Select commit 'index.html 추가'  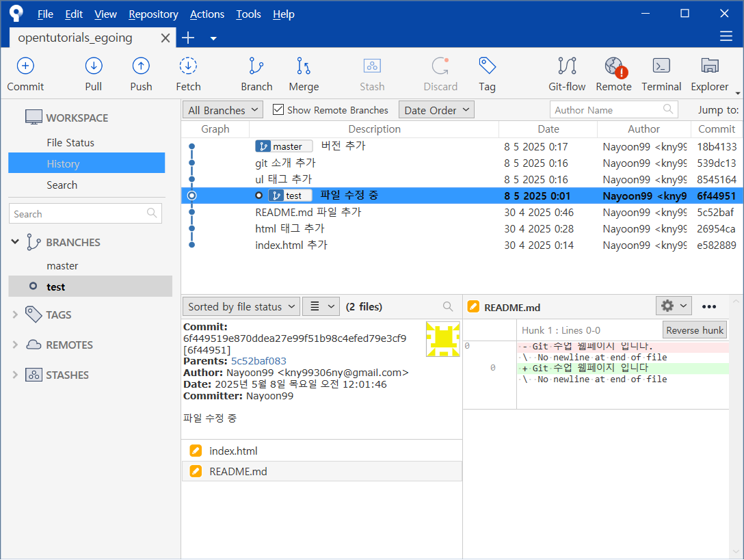tap(461, 245)
